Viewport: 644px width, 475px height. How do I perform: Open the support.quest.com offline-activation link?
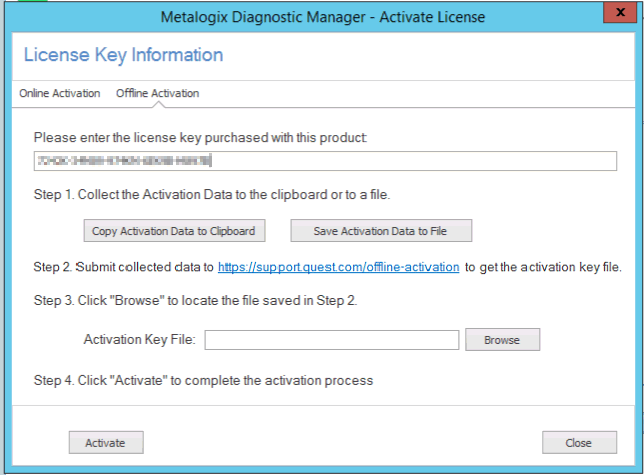[x=338, y=268]
